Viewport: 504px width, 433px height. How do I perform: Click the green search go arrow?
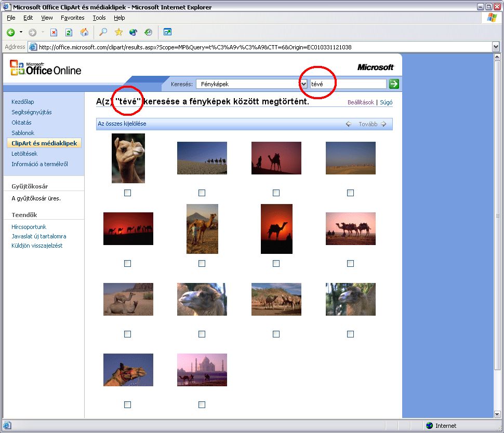click(x=394, y=84)
